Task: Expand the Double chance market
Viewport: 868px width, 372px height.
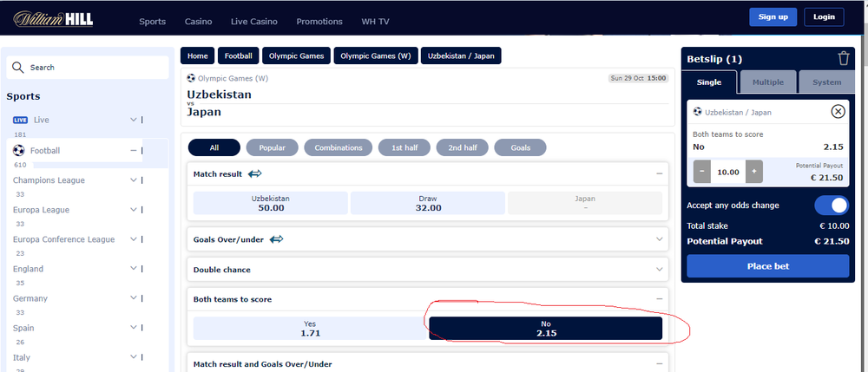Action: click(660, 270)
